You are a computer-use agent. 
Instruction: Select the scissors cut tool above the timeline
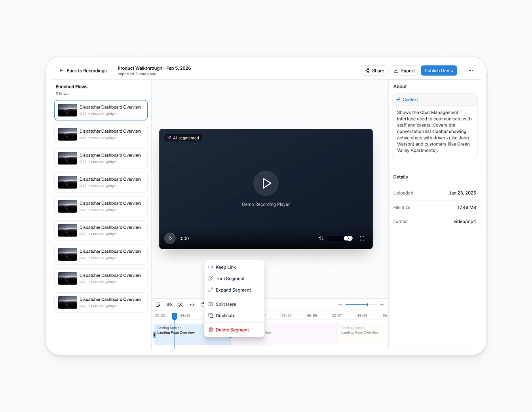pos(180,305)
